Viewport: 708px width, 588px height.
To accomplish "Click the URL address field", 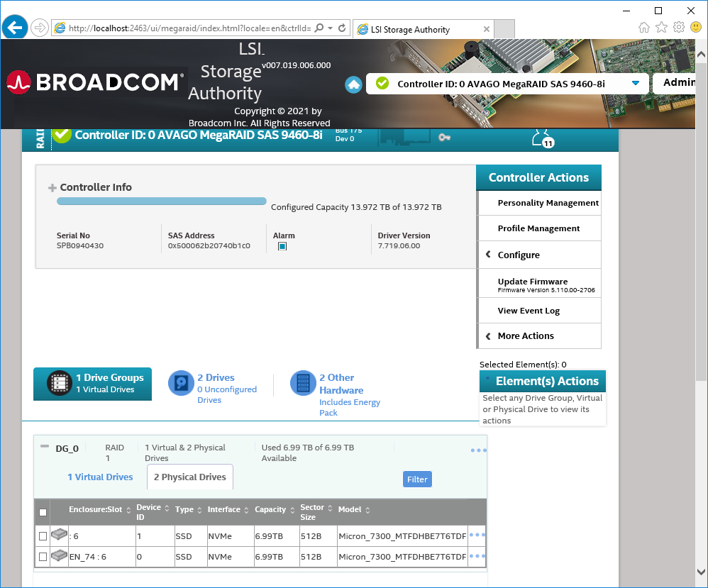I will click(x=189, y=28).
